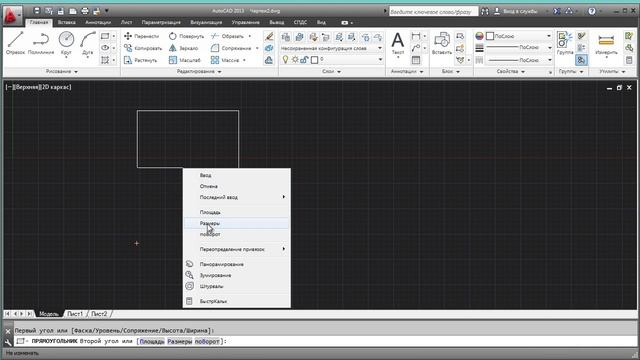
Task: Select the Отрезок line tool
Action: (16, 43)
